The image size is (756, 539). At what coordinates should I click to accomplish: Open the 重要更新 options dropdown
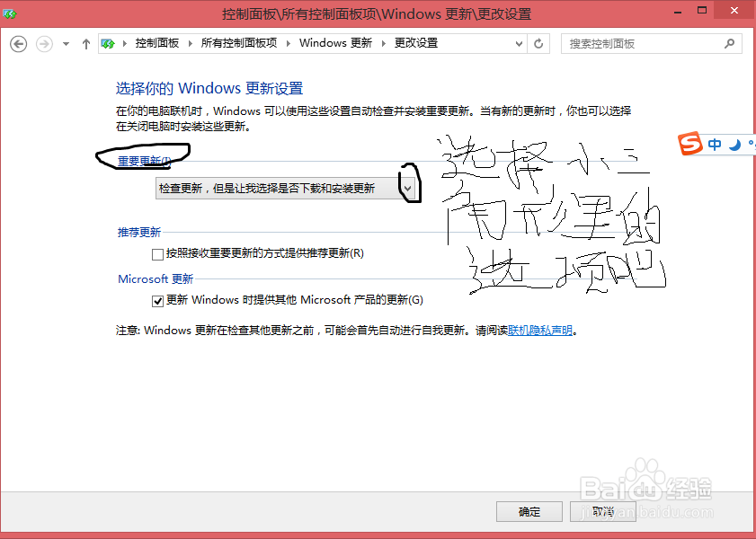pos(286,189)
